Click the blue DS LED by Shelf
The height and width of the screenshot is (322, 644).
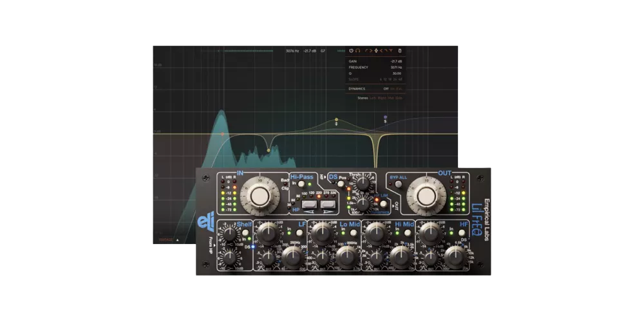coord(253,247)
